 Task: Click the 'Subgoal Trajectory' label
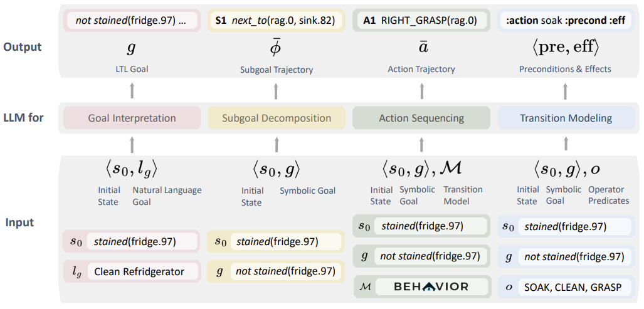point(277,70)
